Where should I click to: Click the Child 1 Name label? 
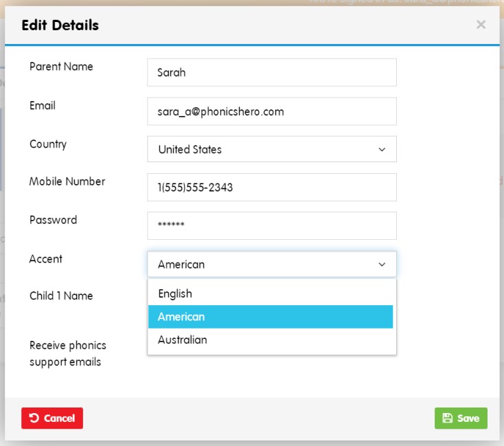61,296
